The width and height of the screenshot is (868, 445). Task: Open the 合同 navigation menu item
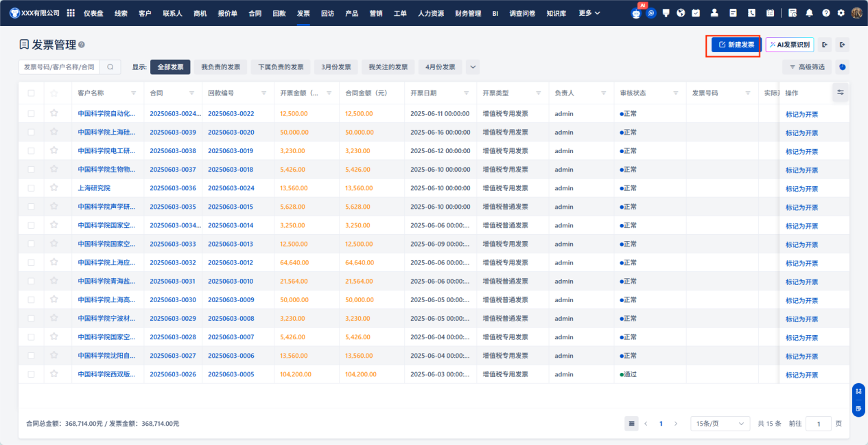click(x=255, y=13)
